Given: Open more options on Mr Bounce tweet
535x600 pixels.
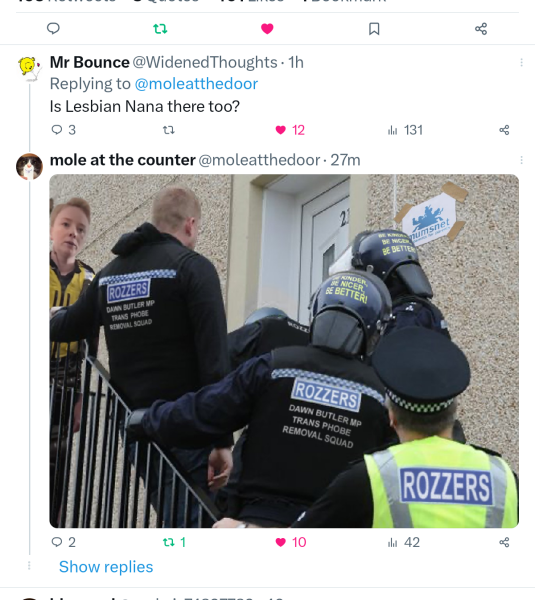Looking at the screenshot, I should 521,62.
